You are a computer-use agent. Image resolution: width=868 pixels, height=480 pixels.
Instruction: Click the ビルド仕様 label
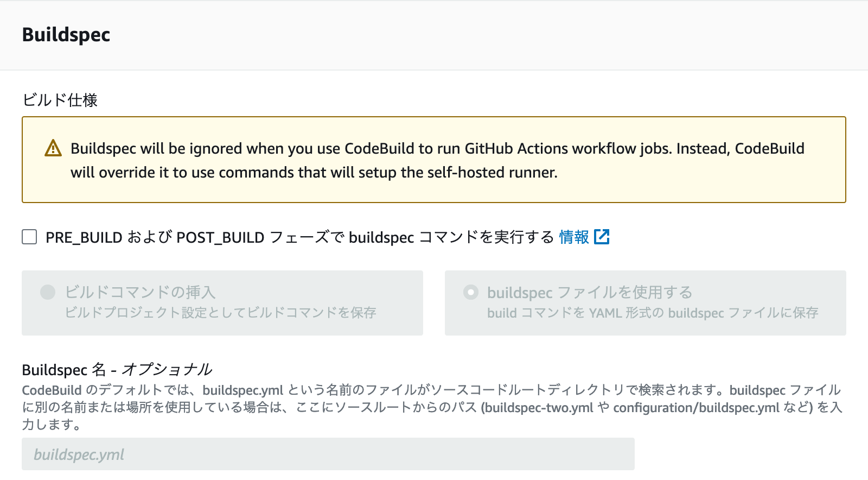pyautogui.click(x=60, y=100)
